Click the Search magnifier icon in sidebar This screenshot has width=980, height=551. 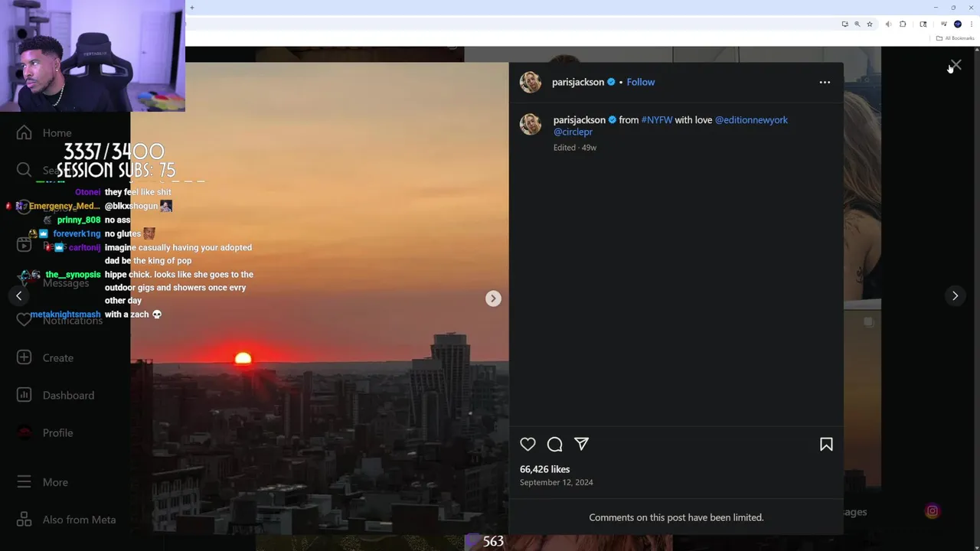pyautogui.click(x=24, y=170)
